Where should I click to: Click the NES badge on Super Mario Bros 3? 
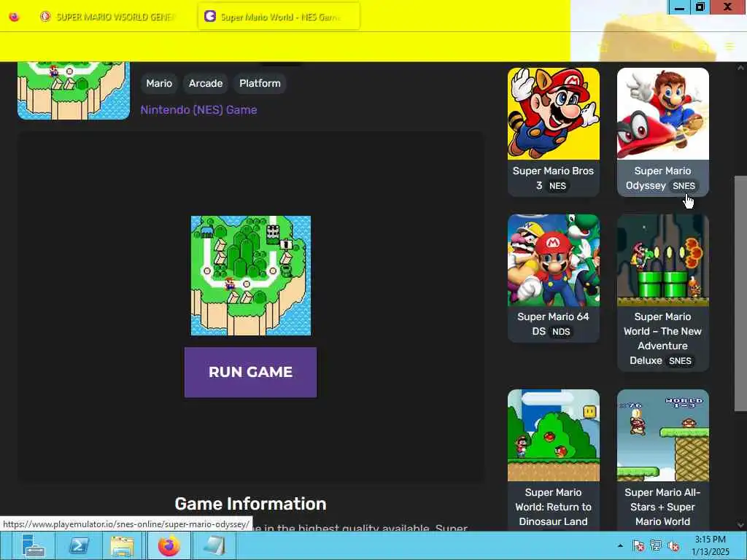coord(557,186)
